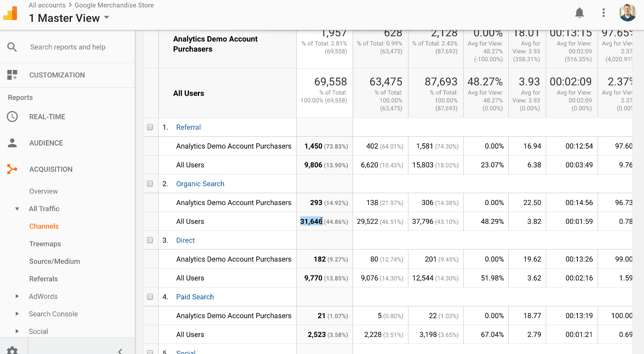Open the Referral channel link
Viewport: 644px width, 354px height.
coord(189,127)
